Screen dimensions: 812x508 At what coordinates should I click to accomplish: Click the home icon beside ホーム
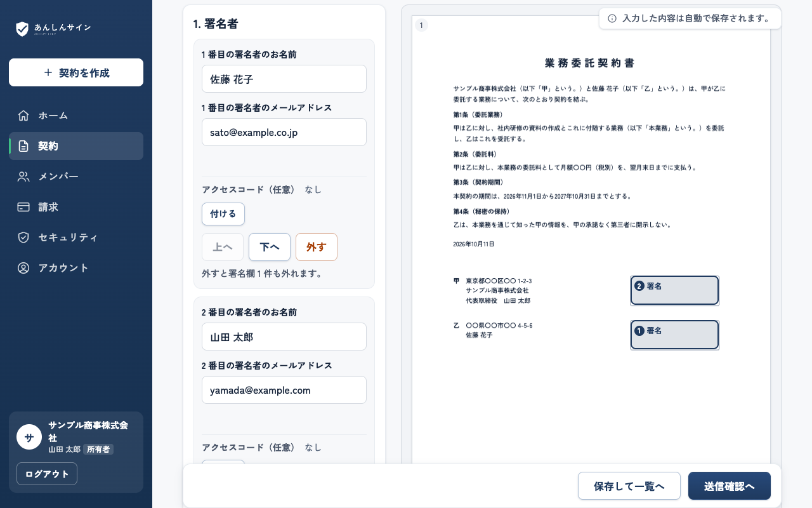tap(23, 116)
